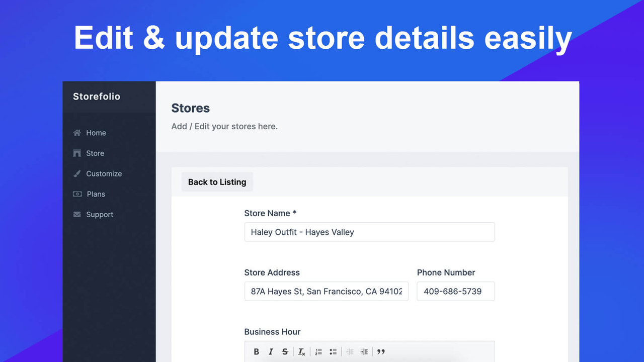
Task: Toggle bold formatting in Business Hour editor
Action: pyautogui.click(x=256, y=351)
